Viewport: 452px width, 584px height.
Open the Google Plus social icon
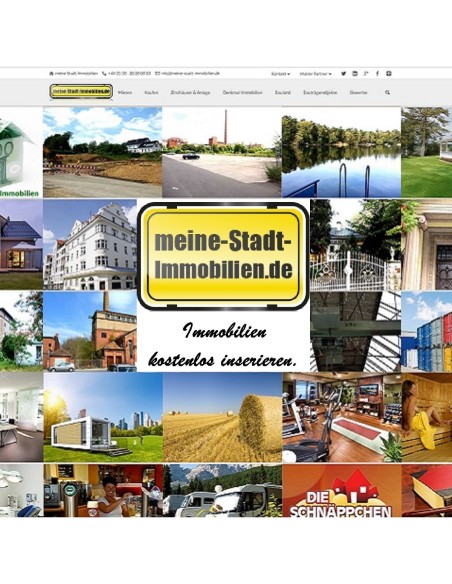tap(366, 74)
